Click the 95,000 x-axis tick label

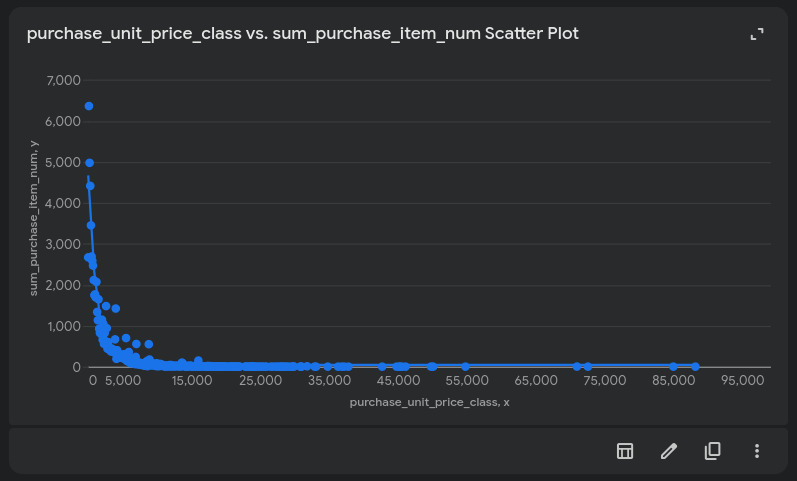[742, 381]
